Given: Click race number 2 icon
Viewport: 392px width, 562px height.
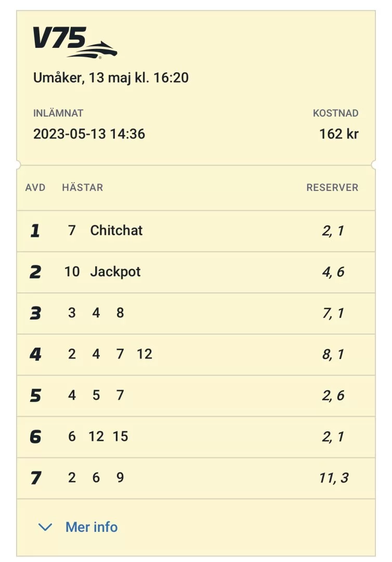Looking at the screenshot, I should pos(35,272).
